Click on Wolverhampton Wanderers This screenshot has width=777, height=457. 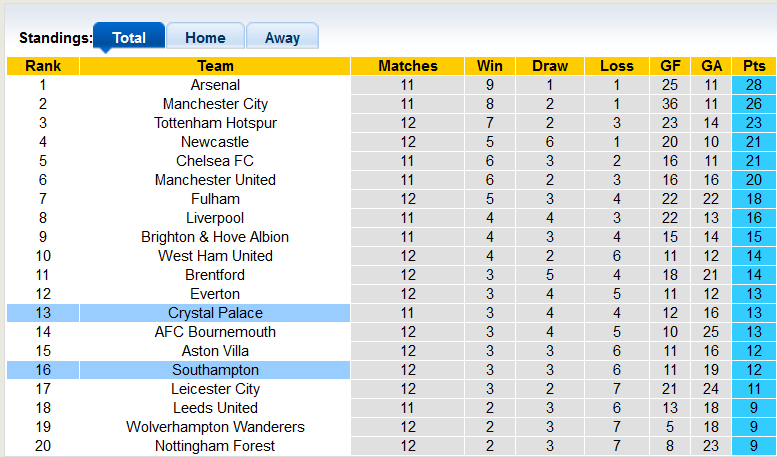[215, 427]
